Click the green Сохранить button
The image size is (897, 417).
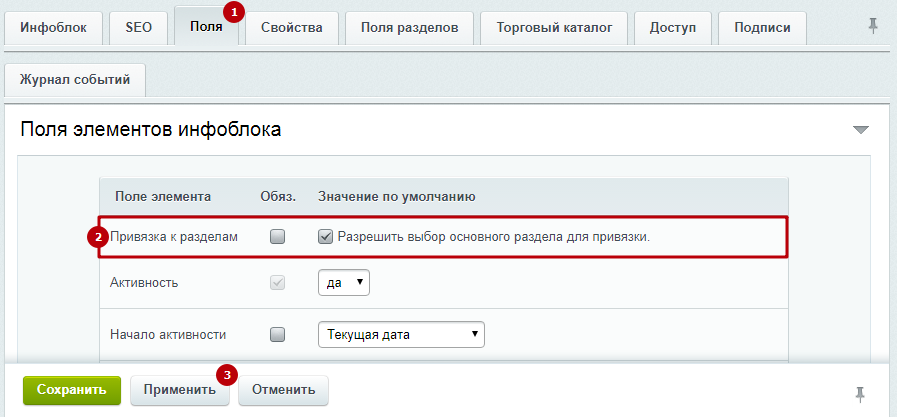[x=71, y=390]
